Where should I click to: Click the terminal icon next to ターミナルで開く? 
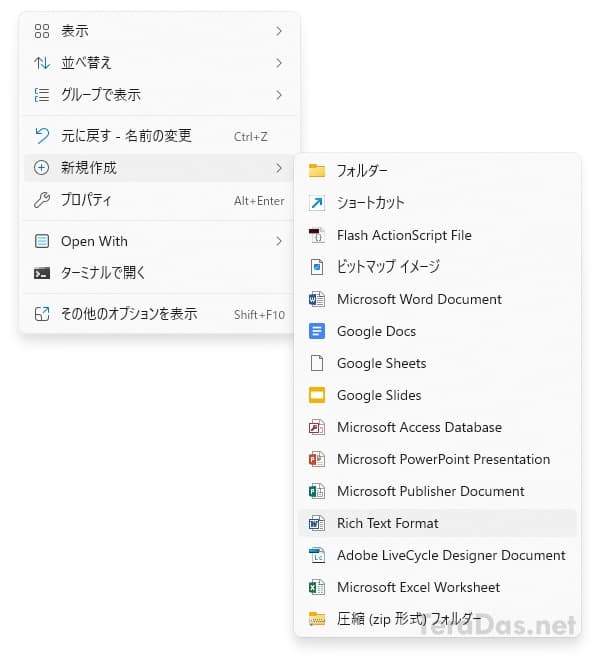click(x=42, y=274)
